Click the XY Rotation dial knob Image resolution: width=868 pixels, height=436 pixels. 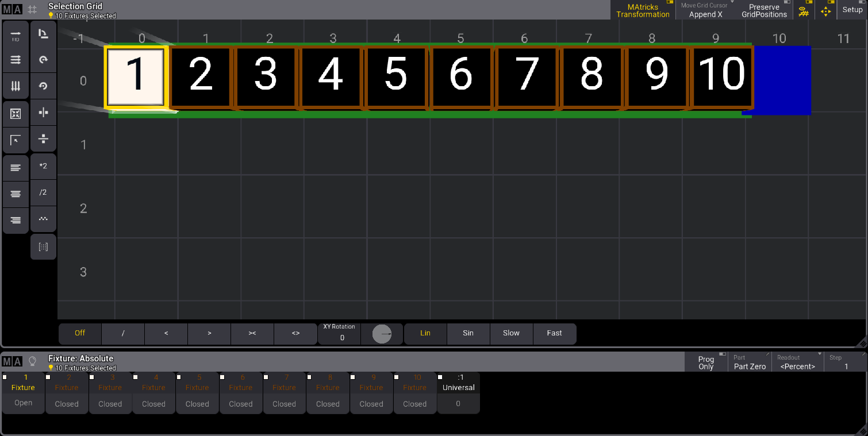tap(382, 334)
